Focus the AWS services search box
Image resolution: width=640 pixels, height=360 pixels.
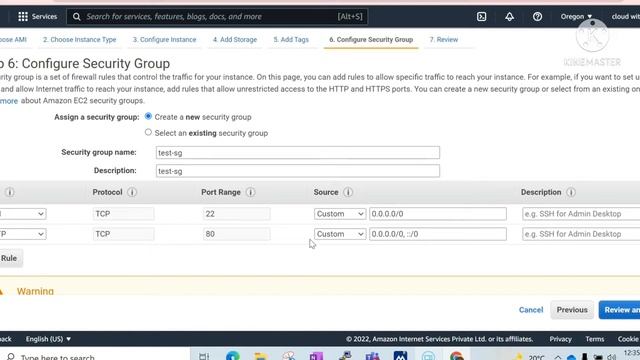click(217, 17)
